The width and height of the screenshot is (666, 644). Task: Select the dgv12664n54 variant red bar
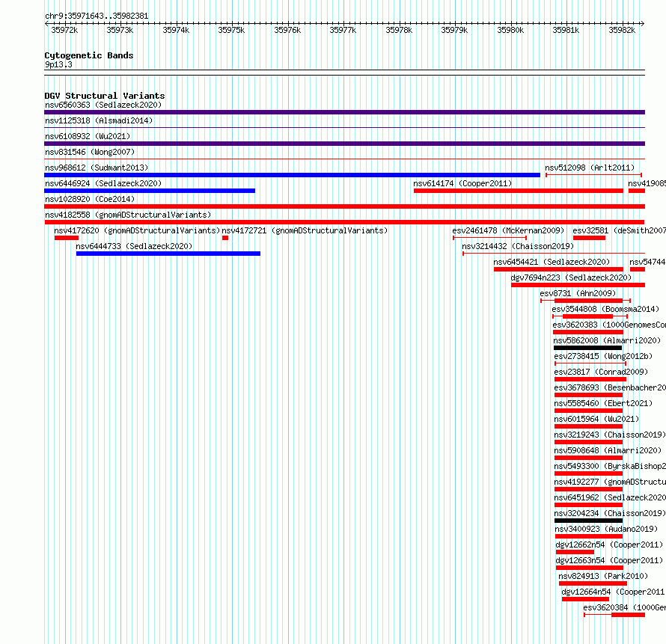click(585, 599)
